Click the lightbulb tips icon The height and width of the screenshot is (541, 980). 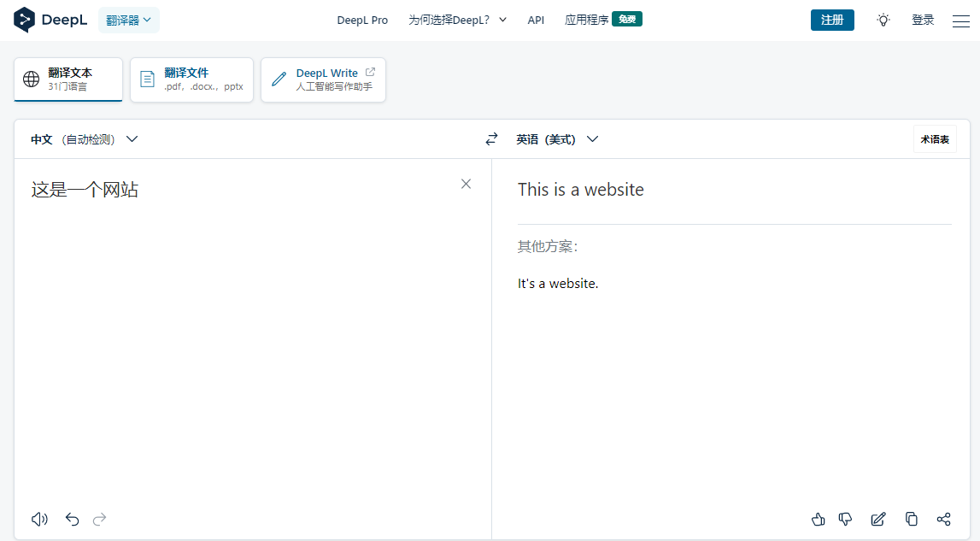coord(883,20)
